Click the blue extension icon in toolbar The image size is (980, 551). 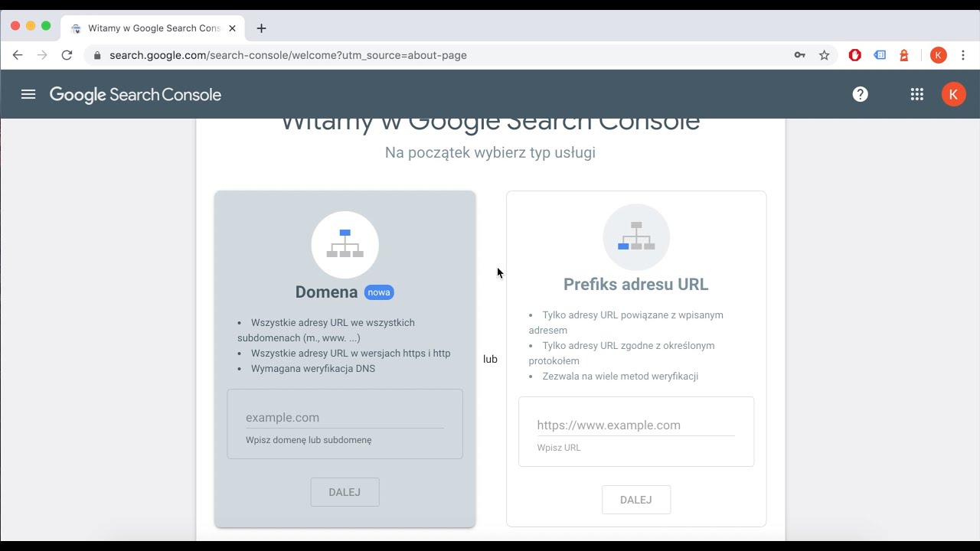[880, 55]
